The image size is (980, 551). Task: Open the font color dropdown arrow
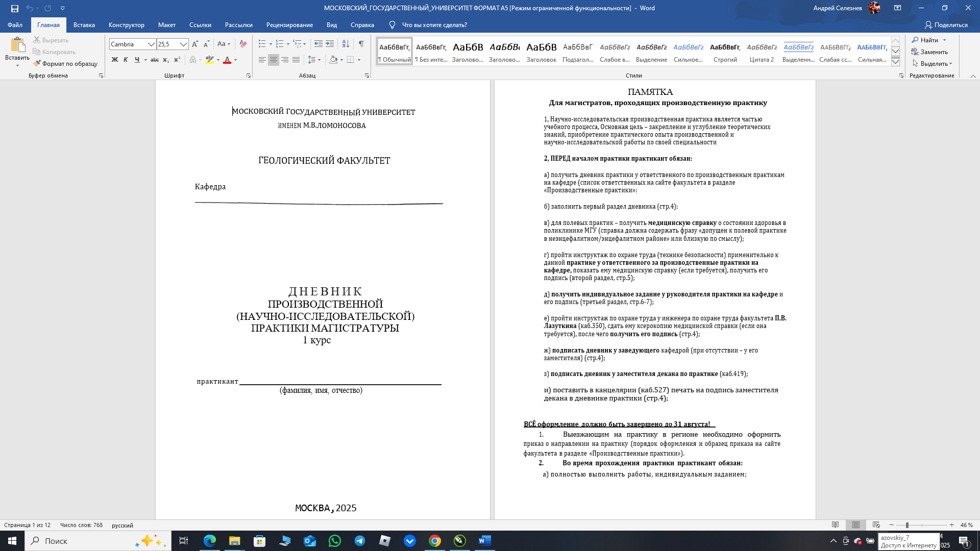tap(234, 60)
